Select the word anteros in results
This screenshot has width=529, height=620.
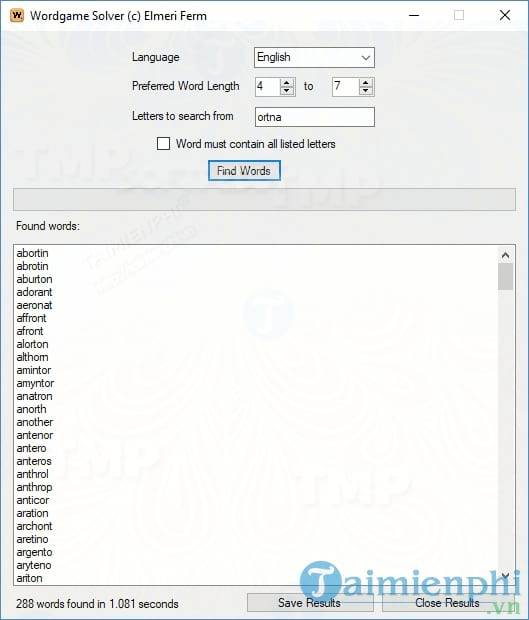coord(34,461)
